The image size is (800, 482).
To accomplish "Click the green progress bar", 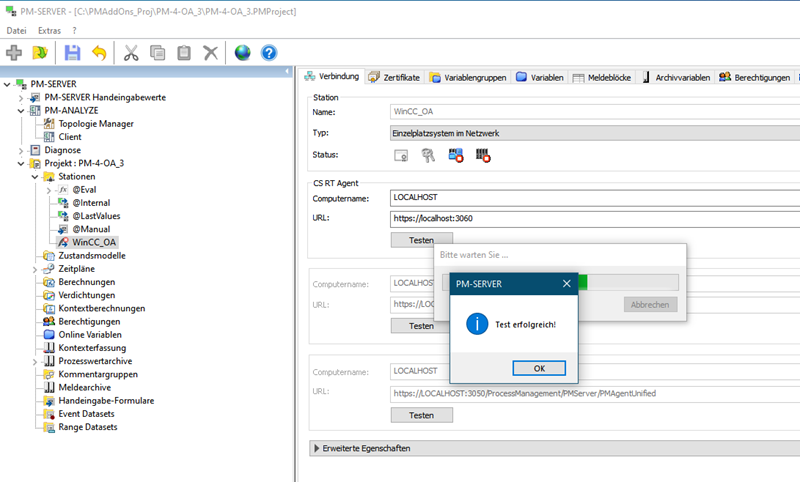I will click(x=583, y=283).
